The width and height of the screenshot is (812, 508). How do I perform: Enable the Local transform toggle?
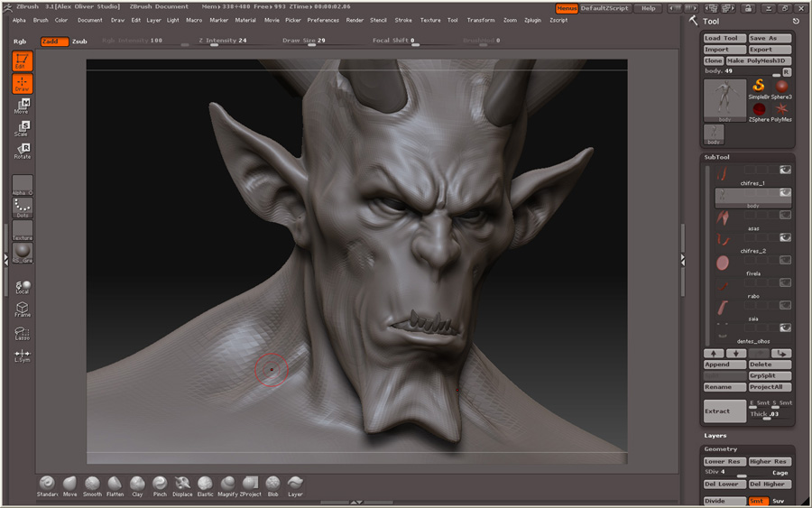[x=23, y=288]
